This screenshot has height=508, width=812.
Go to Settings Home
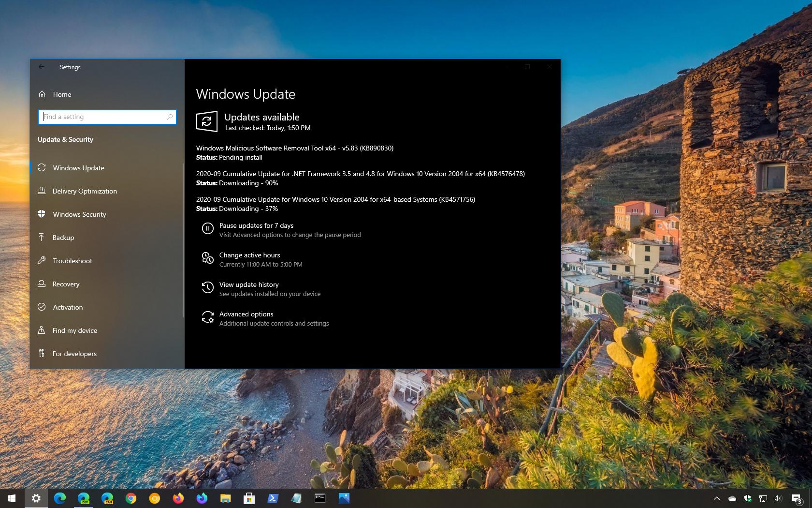62,94
